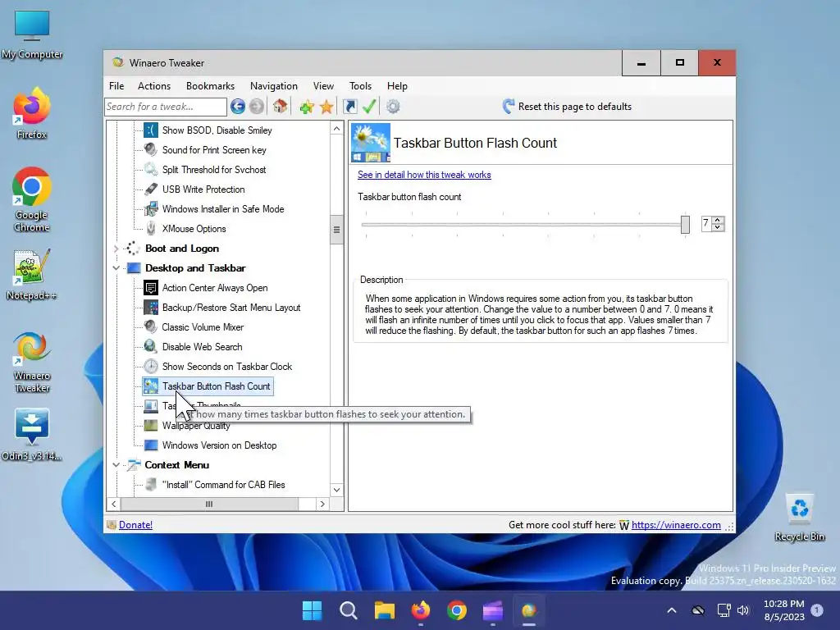Select XMouse Options tweak

pyautogui.click(x=194, y=229)
